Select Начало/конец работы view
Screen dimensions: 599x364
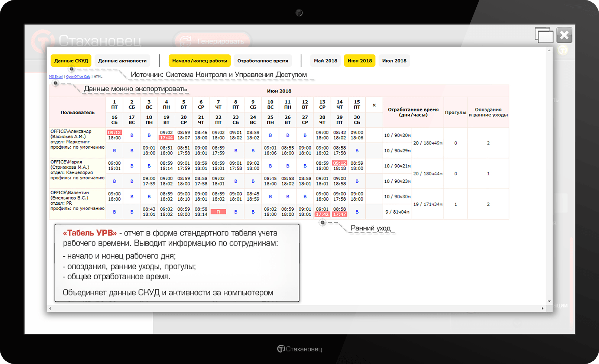coord(200,61)
